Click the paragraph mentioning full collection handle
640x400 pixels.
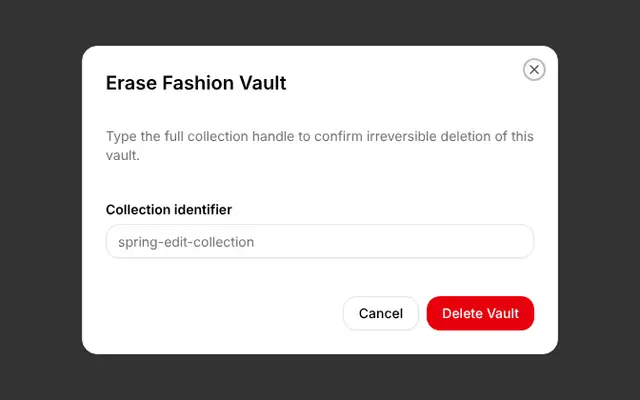320,146
